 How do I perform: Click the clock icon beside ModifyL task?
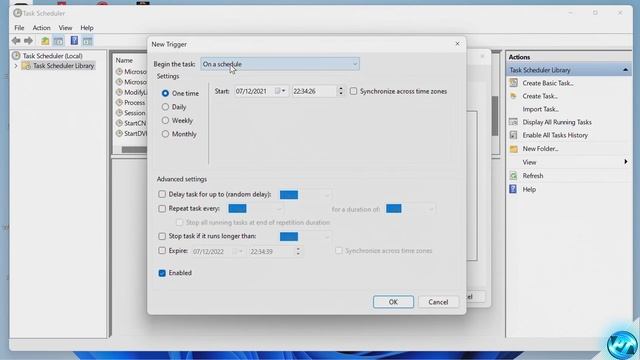click(x=119, y=92)
